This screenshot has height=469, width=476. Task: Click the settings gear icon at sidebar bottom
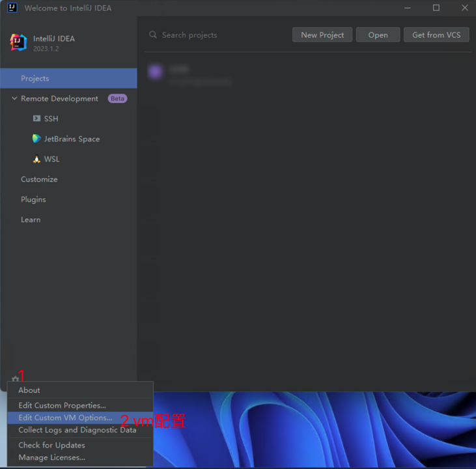click(15, 378)
